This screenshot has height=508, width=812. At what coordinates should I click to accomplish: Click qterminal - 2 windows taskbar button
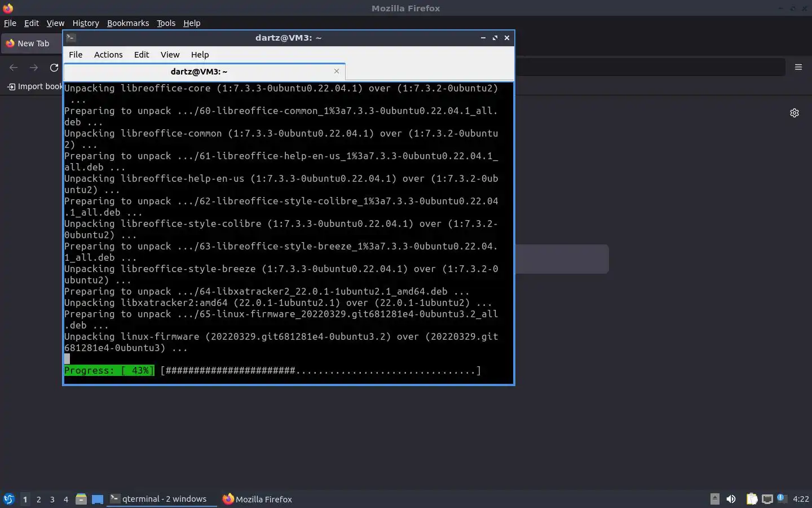tap(162, 499)
